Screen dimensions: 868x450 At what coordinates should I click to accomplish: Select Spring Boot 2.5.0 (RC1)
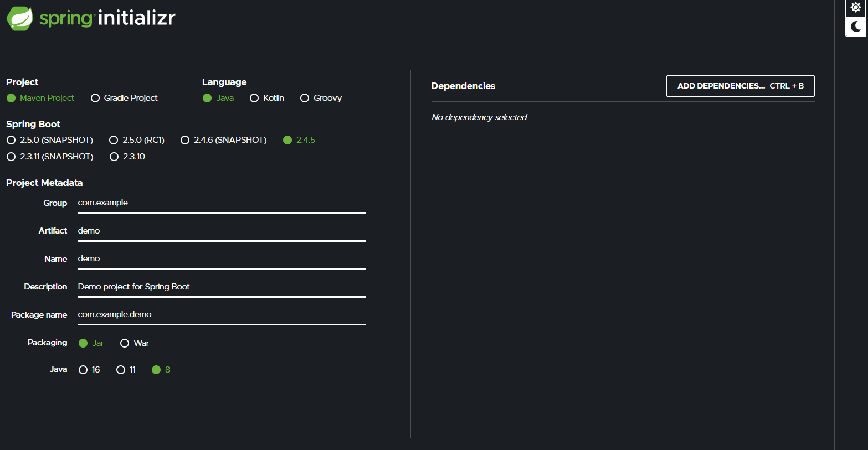pyautogui.click(x=137, y=140)
